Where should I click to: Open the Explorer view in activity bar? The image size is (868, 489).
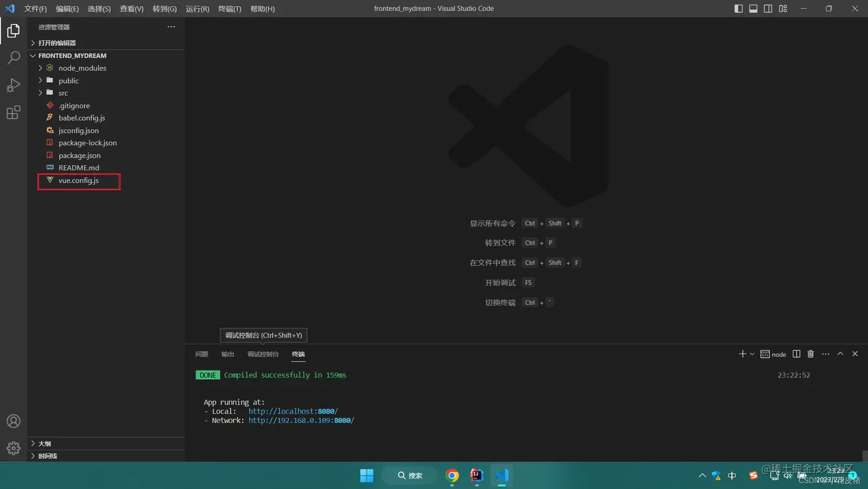coord(13,30)
